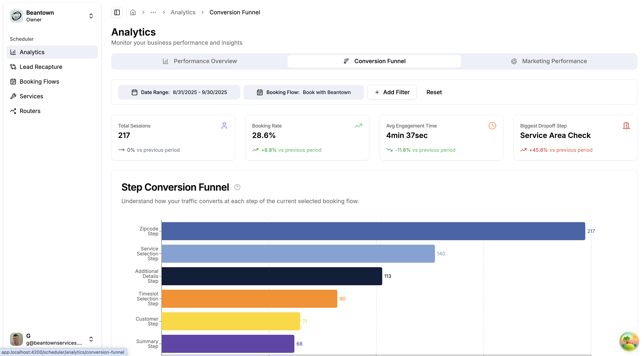The image size is (644, 356).
Task: Click the home breadcrumb icon
Action: (133, 12)
